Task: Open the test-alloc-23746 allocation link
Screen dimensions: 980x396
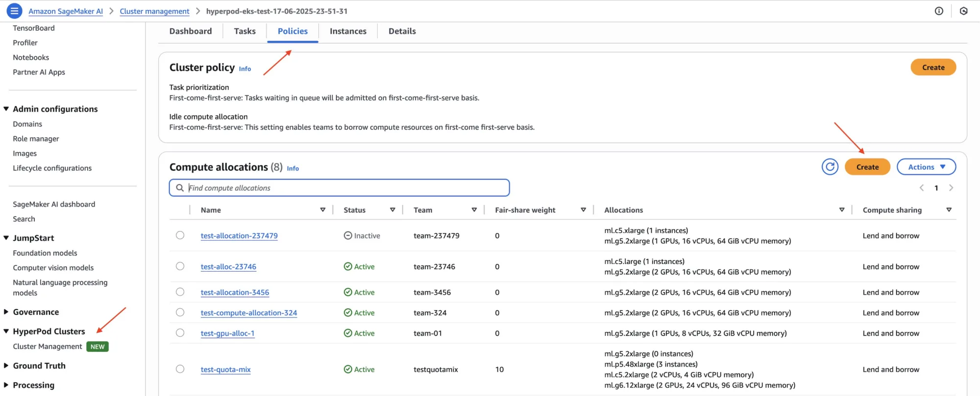Action: 228,267
